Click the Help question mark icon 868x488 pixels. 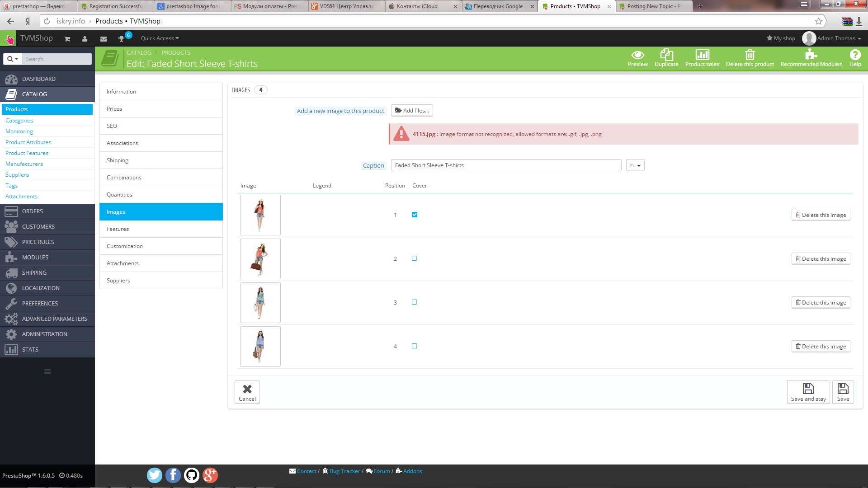(855, 55)
